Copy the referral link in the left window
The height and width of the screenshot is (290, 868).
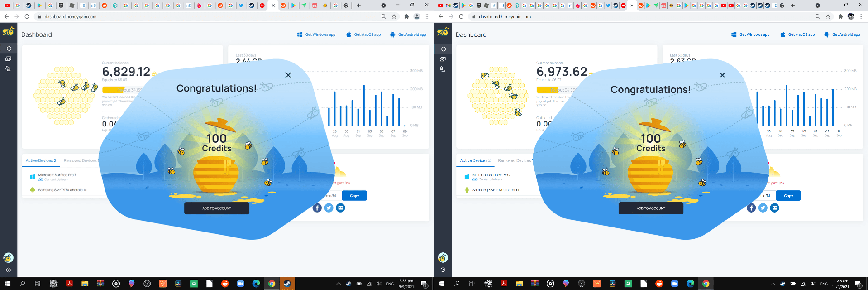(x=354, y=196)
